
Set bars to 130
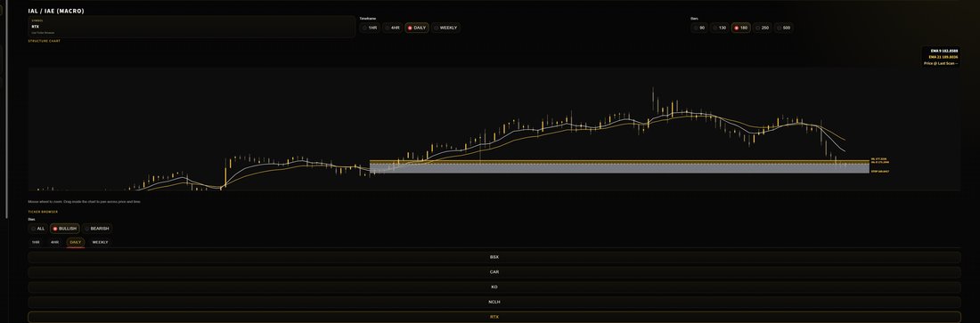point(719,28)
